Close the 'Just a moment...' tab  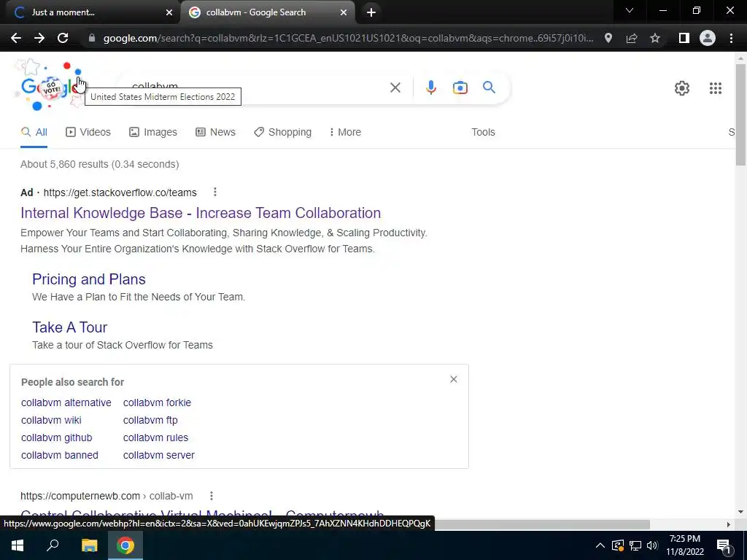(169, 12)
